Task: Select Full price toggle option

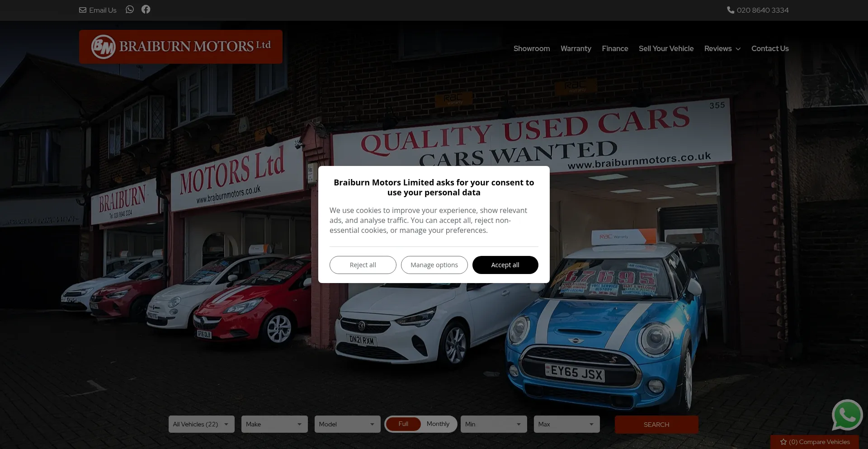Action: pyautogui.click(x=403, y=424)
